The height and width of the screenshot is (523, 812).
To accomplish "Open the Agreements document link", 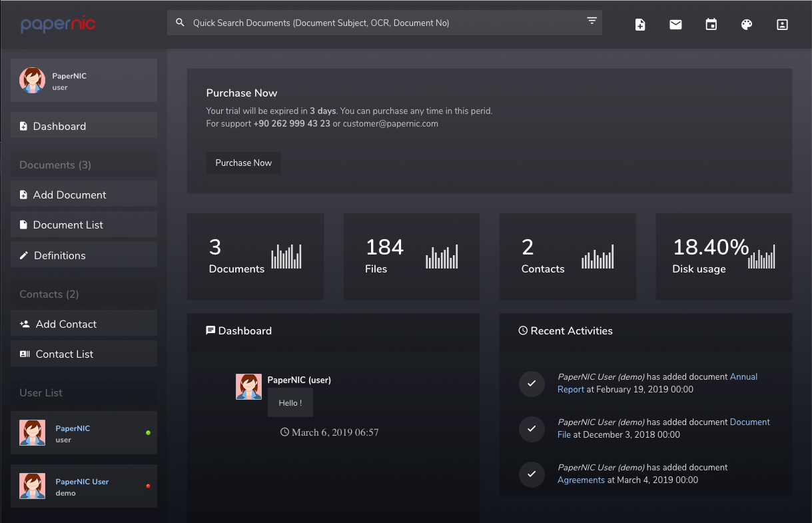I will point(581,480).
